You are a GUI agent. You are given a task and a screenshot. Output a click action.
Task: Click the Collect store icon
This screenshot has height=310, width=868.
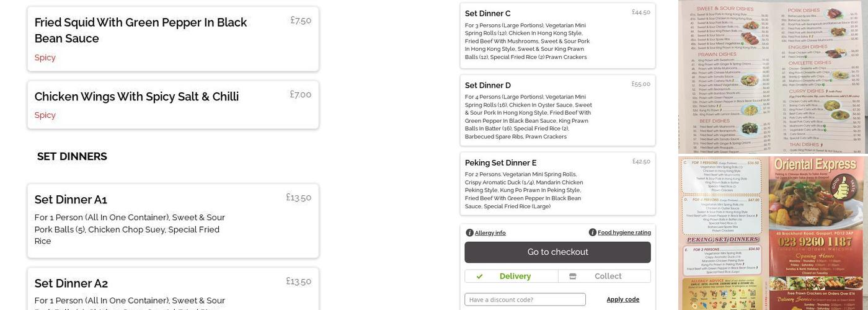point(572,277)
